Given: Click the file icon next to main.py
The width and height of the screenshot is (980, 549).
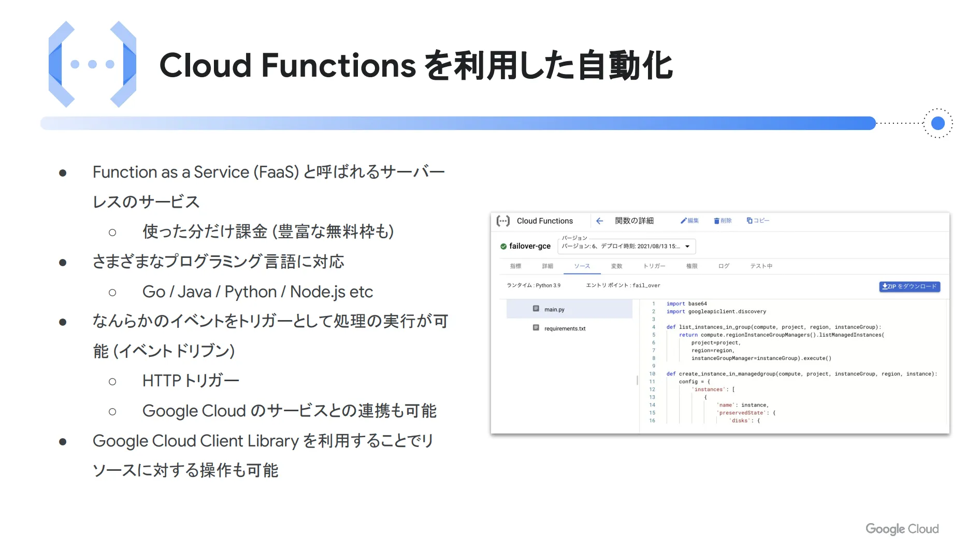Looking at the screenshot, I should pos(536,309).
